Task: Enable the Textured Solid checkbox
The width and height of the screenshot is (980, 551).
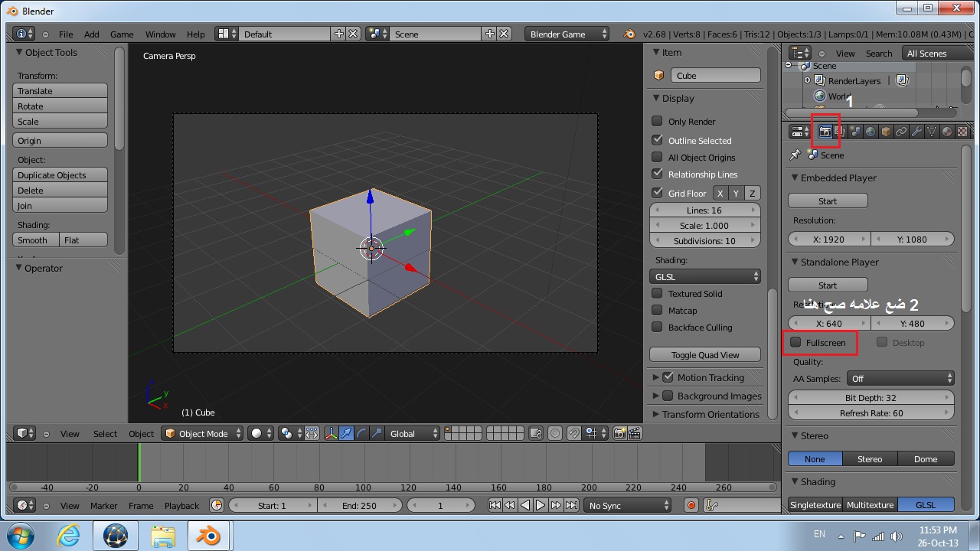Action: click(x=657, y=293)
